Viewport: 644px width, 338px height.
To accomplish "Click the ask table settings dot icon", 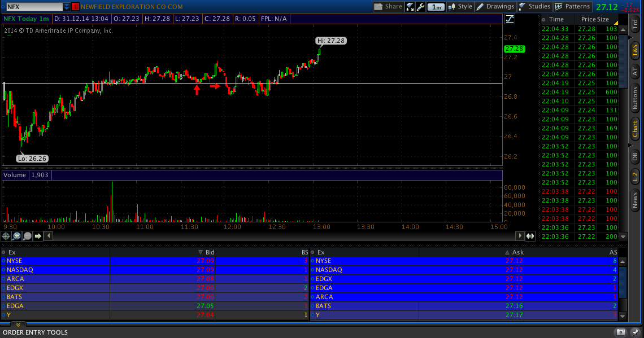I will (x=312, y=252).
